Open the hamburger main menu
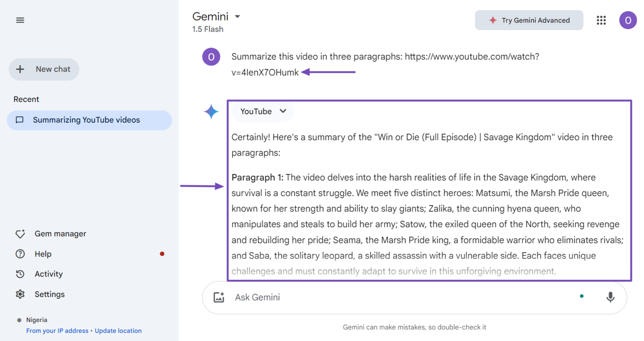This screenshot has width=644, height=341. coord(20,20)
